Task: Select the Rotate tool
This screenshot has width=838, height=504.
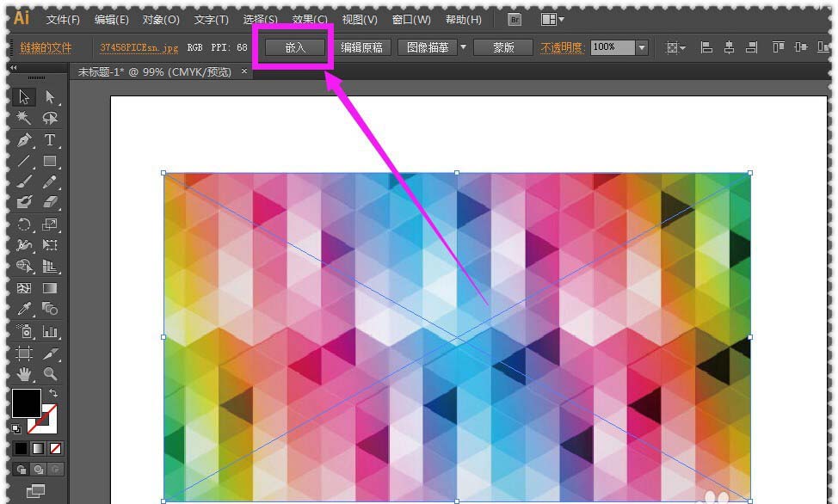Action: coord(24,224)
